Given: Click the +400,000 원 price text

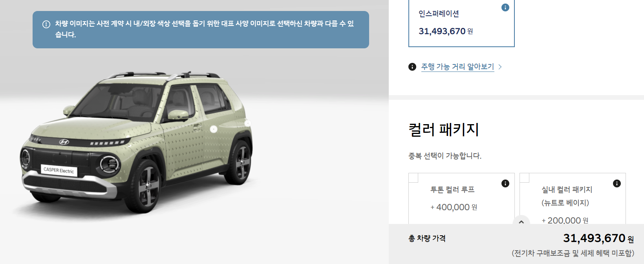Looking at the screenshot, I should click(454, 207).
